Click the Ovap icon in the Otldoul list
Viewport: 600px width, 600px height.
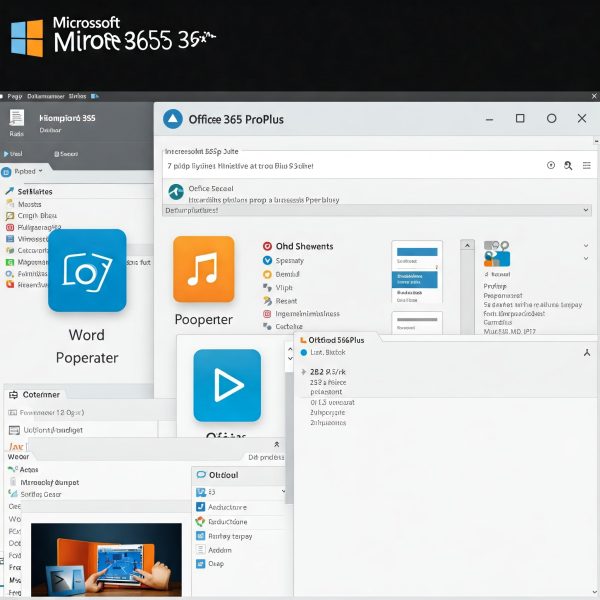[200, 563]
